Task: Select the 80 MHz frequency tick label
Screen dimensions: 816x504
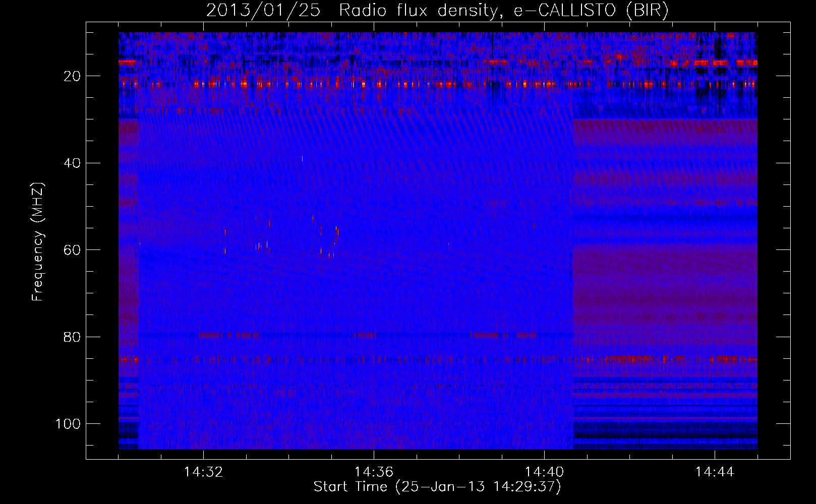Action: click(x=72, y=337)
